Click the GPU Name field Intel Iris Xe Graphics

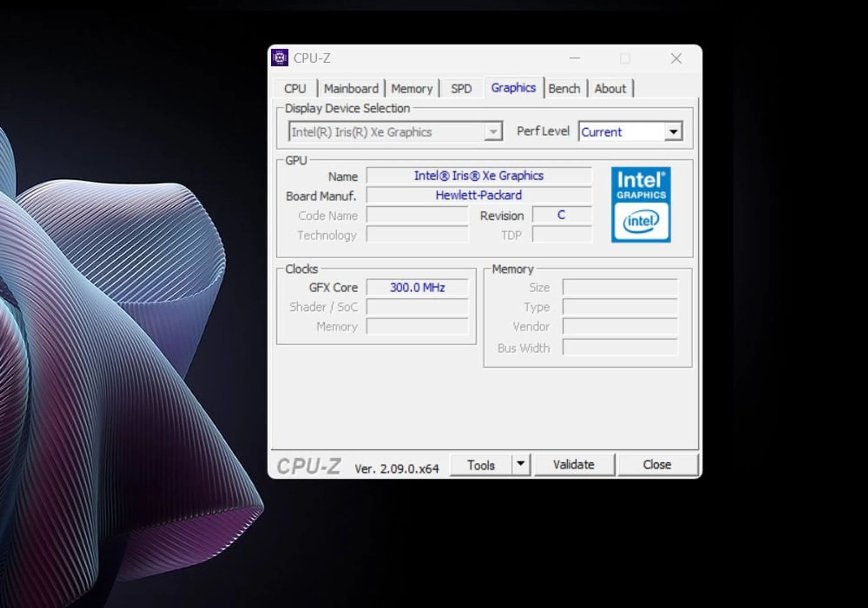(479, 176)
